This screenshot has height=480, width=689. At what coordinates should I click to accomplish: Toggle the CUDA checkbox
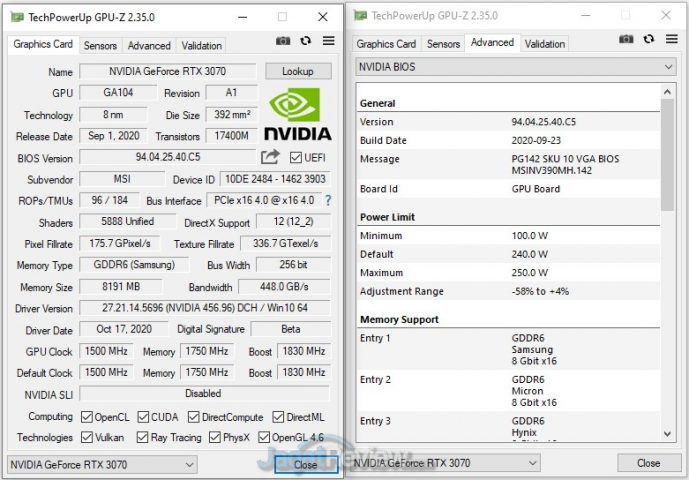143,417
